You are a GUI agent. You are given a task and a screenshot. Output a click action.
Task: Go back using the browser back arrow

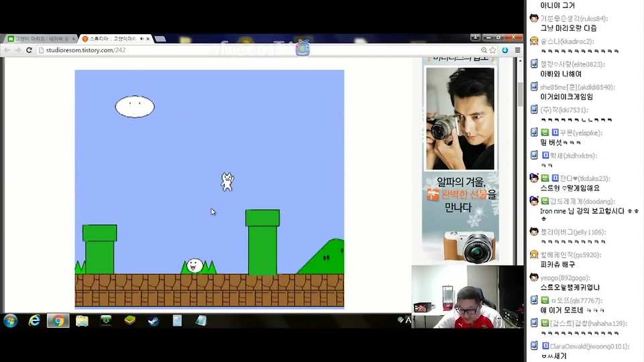click(7, 50)
